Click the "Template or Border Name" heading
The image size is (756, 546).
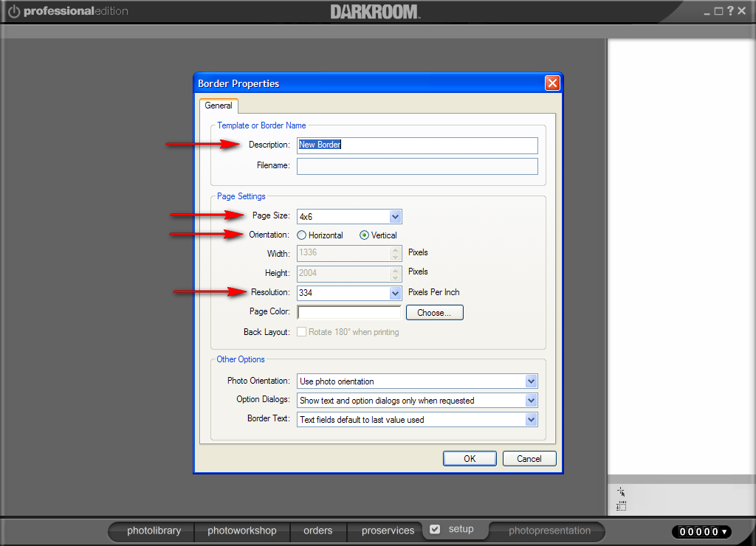coord(261,125)
